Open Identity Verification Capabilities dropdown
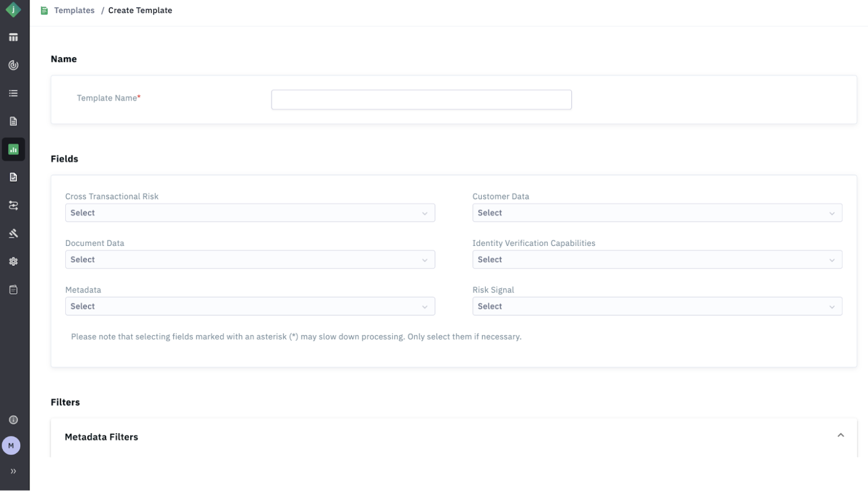The height and width of the screenshot is (493, 868). pos(657,260)
